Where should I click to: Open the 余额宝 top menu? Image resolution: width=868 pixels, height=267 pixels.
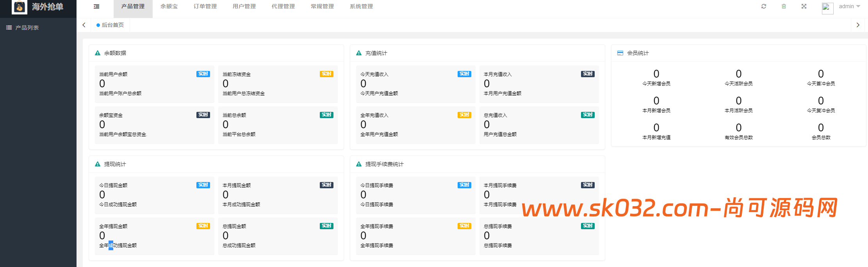click(x=169, y=7)
